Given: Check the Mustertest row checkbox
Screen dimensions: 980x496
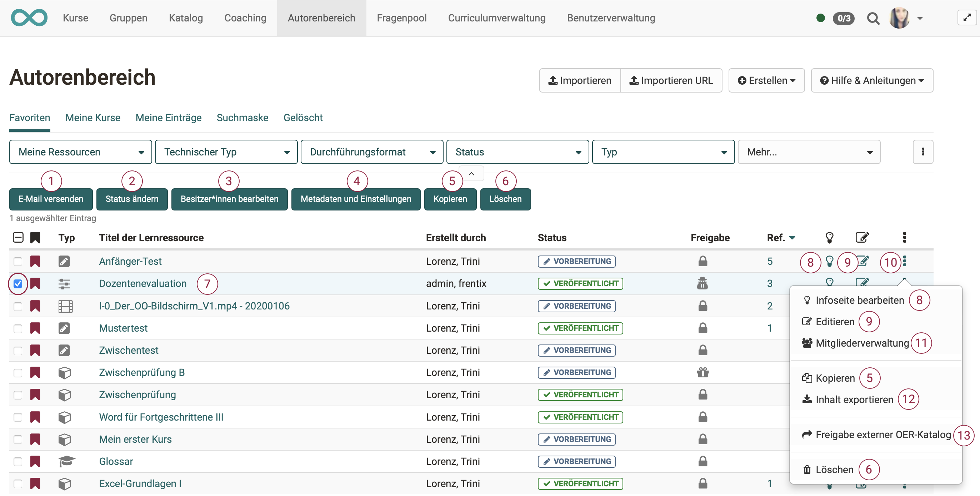Looking at the screenshot, I should coord(18,328).
